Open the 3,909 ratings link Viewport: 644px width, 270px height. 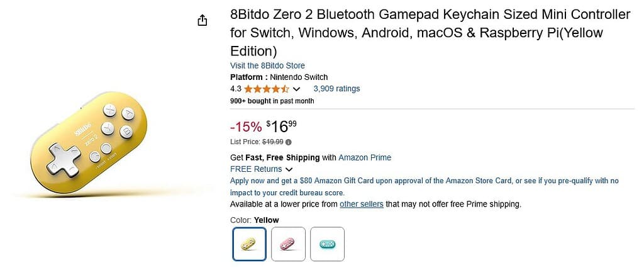point(336,89)
